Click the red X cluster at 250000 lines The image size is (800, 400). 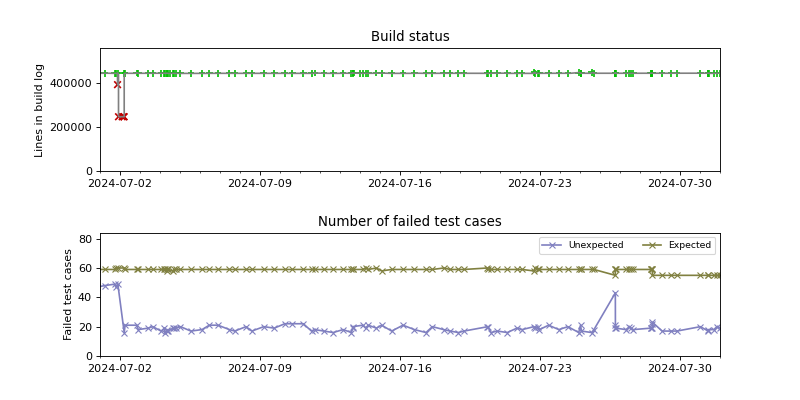(x=121, y=117)
